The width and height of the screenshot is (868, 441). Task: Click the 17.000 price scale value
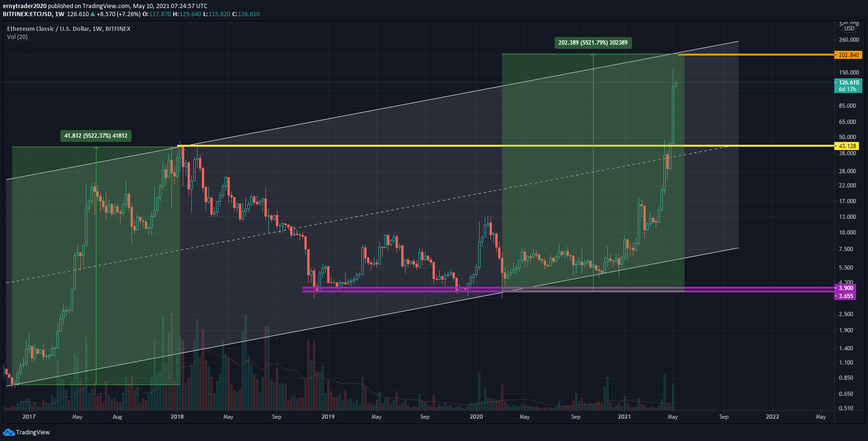[x=848, y=201]
